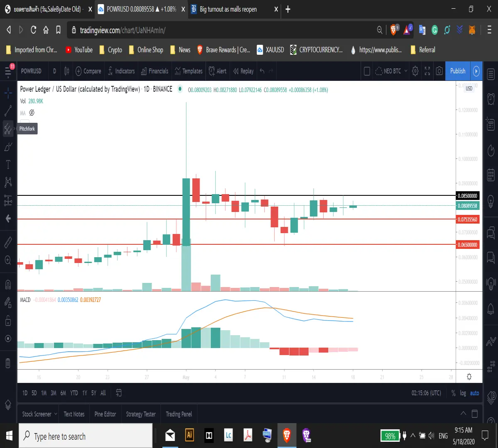This screenshot has width=498, height=448.
Task: Open the prediction and measurement tools
Action: (8, 200)
